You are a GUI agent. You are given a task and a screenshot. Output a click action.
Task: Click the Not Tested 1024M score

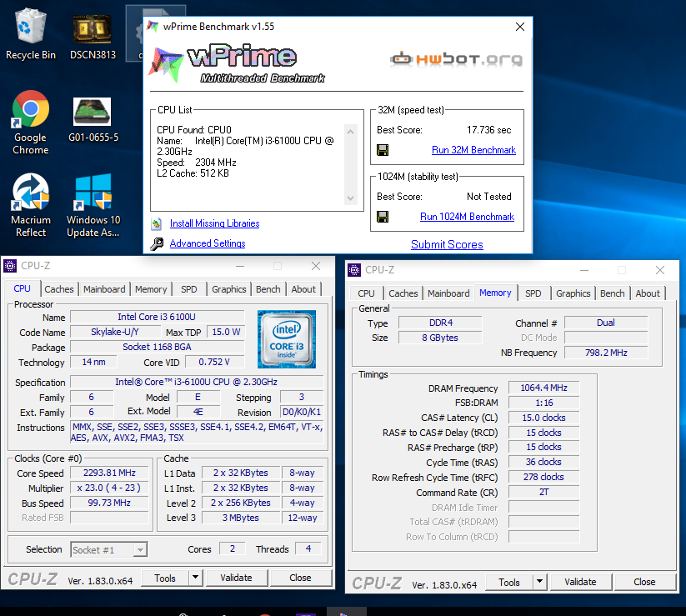coord(489,197)
